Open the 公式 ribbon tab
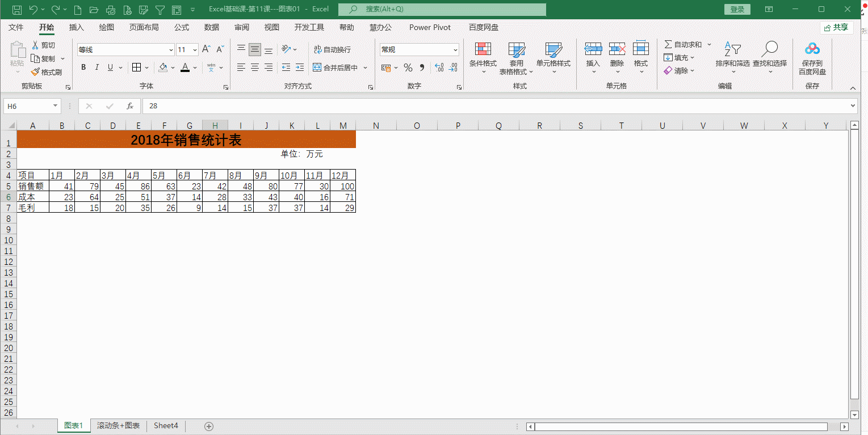Image resolution: width=868 pixels, height=435 pixels. [x=182, y=27]
